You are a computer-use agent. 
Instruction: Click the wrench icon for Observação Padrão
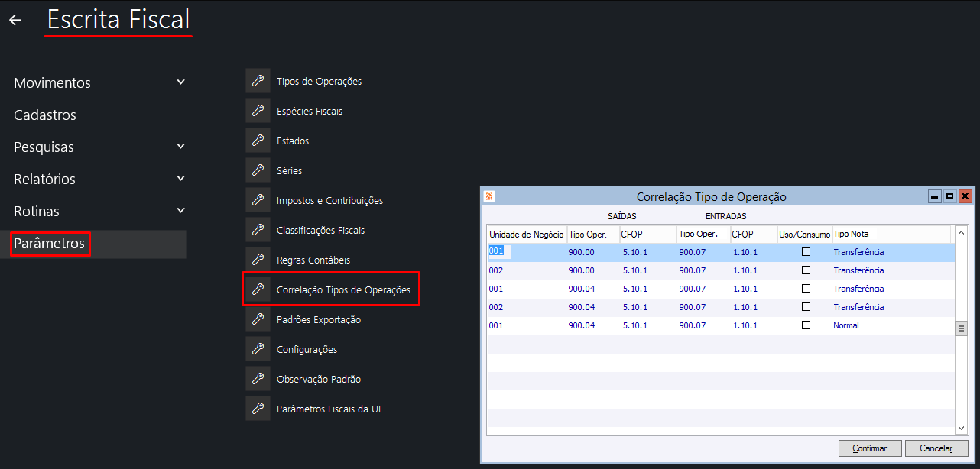coord(258,379)
